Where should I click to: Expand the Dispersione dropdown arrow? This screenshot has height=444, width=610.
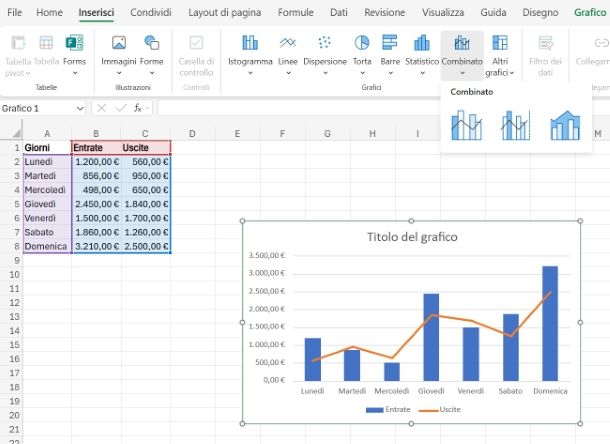point(325,73)
